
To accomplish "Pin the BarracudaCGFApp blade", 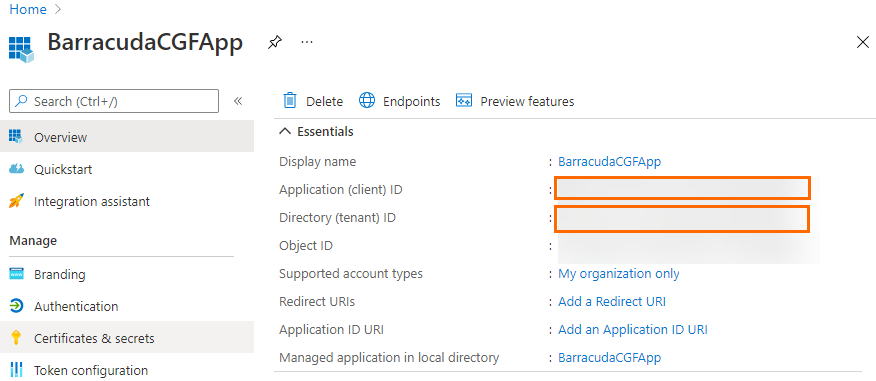I will click(274, 42).
